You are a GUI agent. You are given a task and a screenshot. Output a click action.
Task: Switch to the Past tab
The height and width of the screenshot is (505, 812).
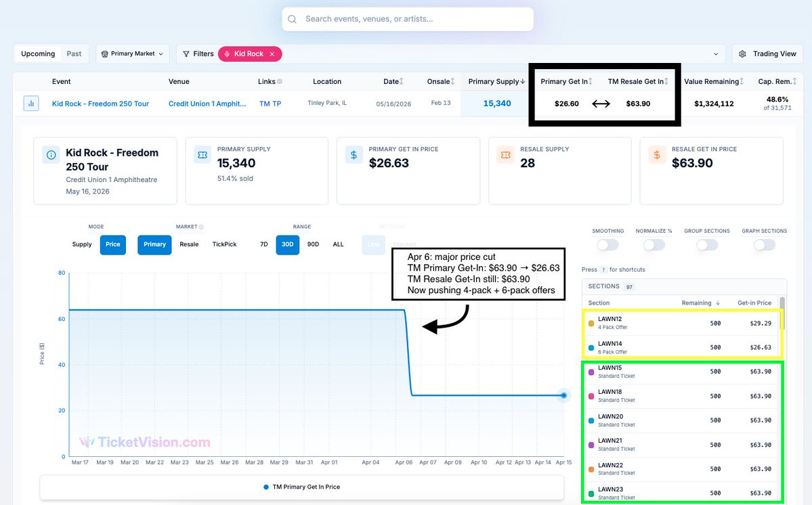coord(74,53)
